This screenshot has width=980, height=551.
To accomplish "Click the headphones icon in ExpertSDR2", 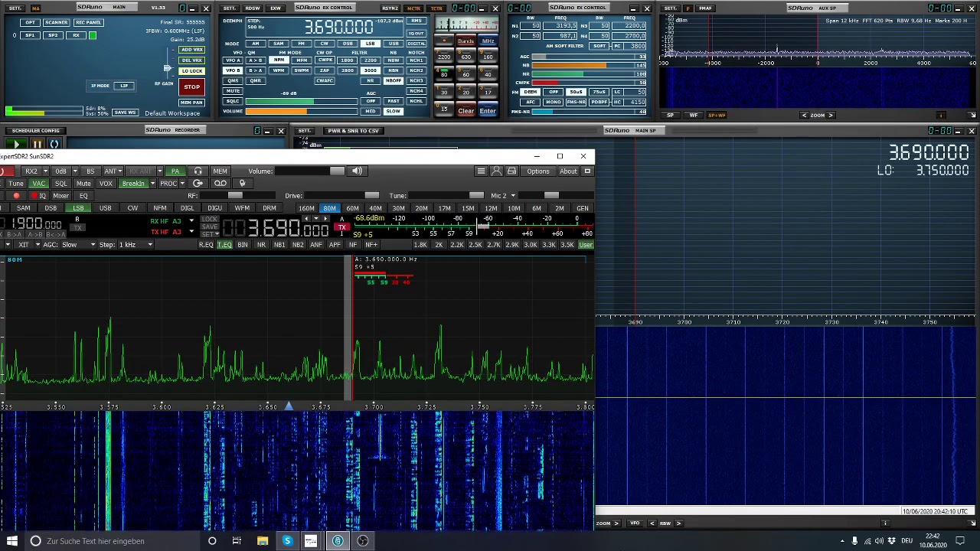I will pos(198,171).
